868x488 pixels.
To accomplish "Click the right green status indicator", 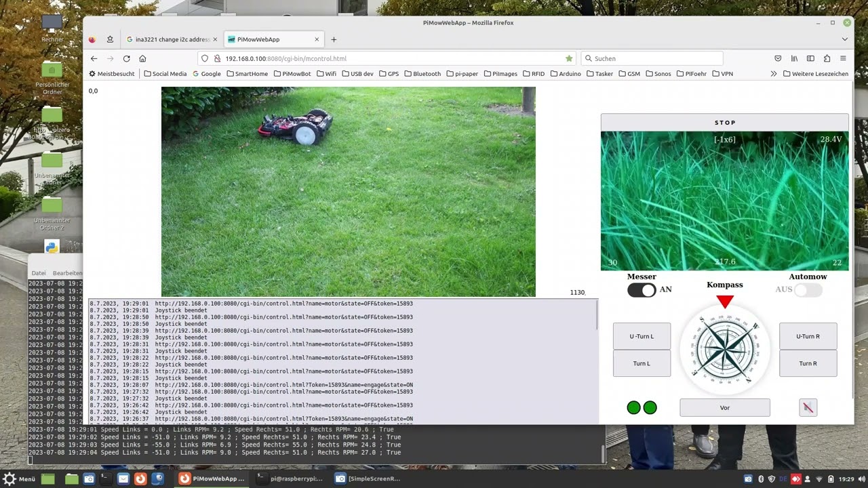I will pyautogui.click(x=650, y=407).
